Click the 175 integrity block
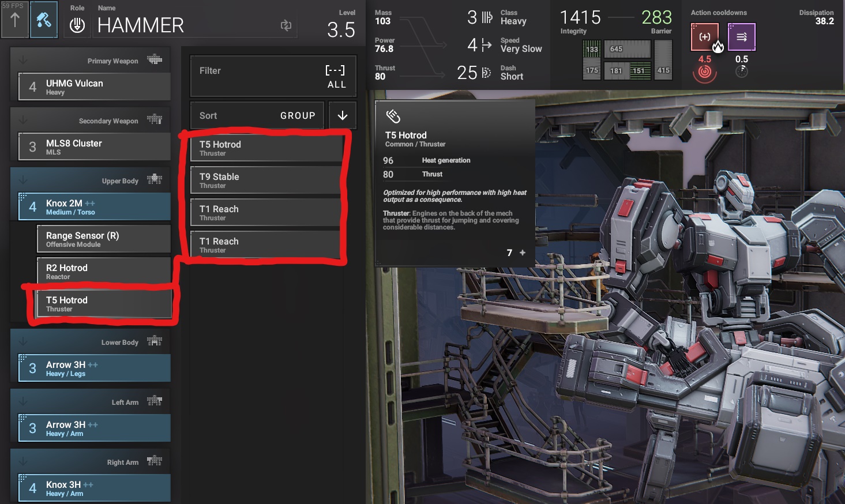Viewport: 845px width, 504px height. click(592, 70)
